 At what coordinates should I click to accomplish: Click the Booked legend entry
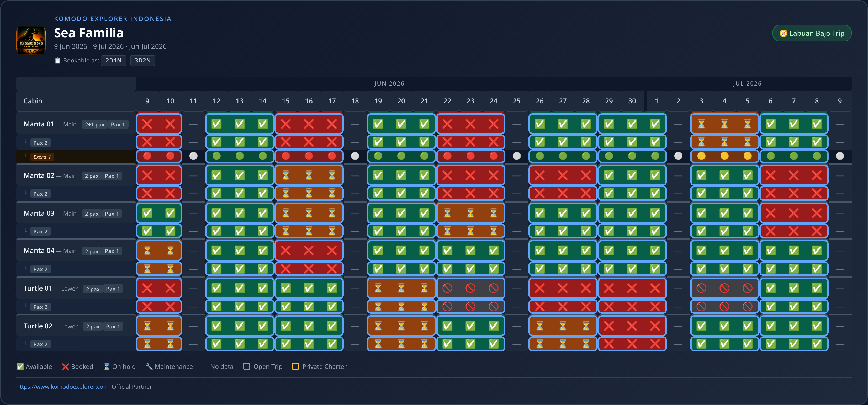[77, 366]
